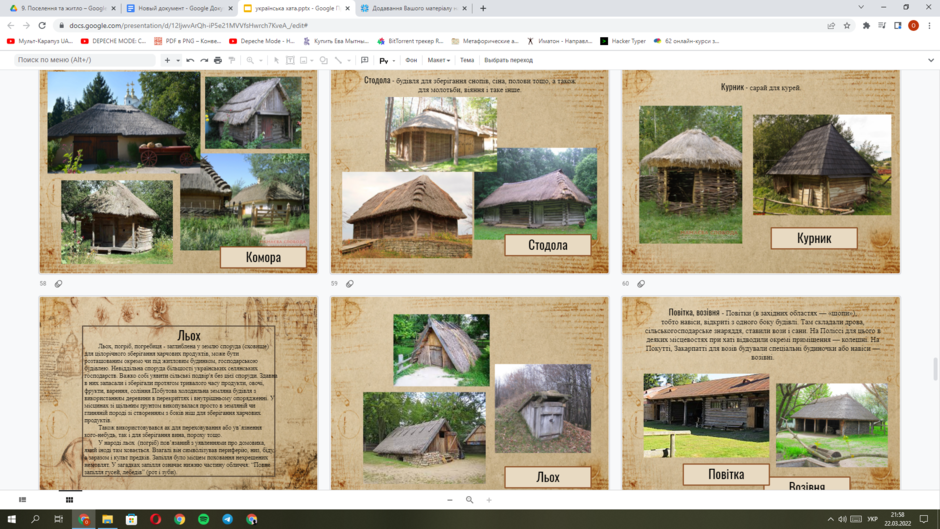The height and width of the screenshot is (529, 940).
Task: Open the Chrome three-dot menu
Action: tap(930, 25)
